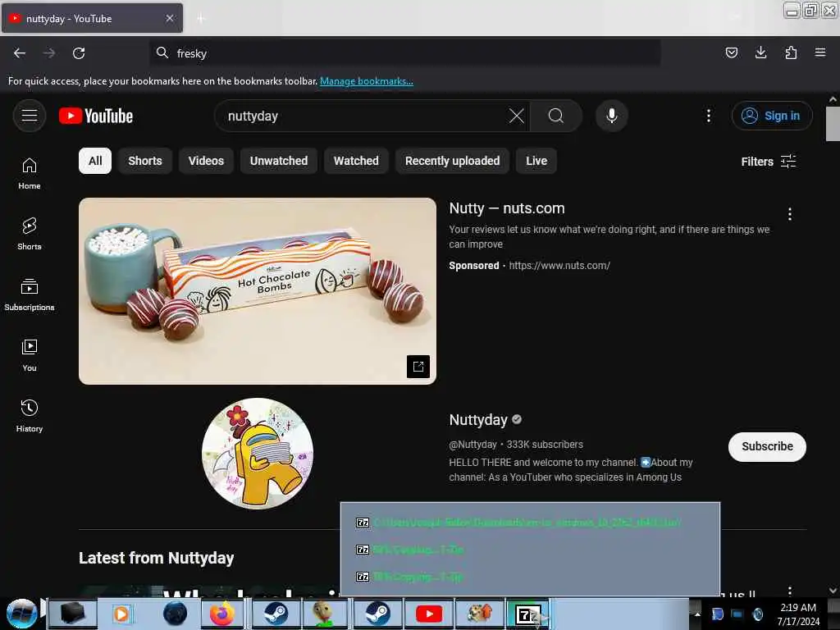840x630 pixels.
Task: Focus browser address bar showing fresky
Action: click(404, 53)
